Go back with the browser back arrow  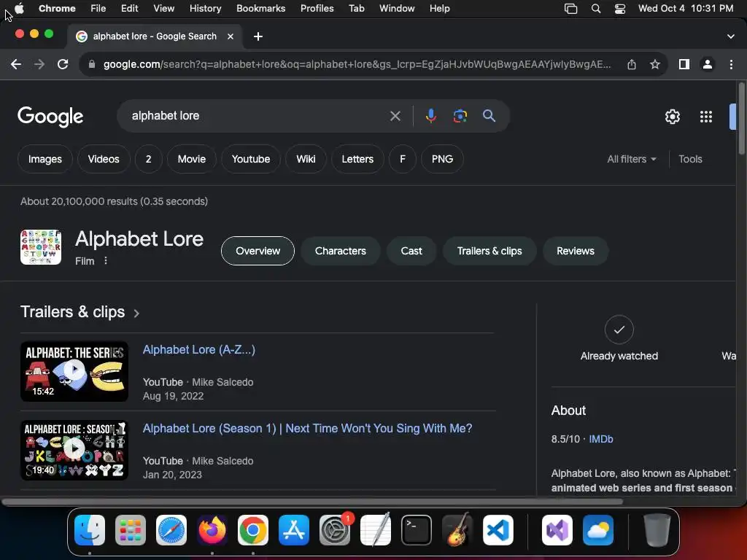tap(16, 64)
